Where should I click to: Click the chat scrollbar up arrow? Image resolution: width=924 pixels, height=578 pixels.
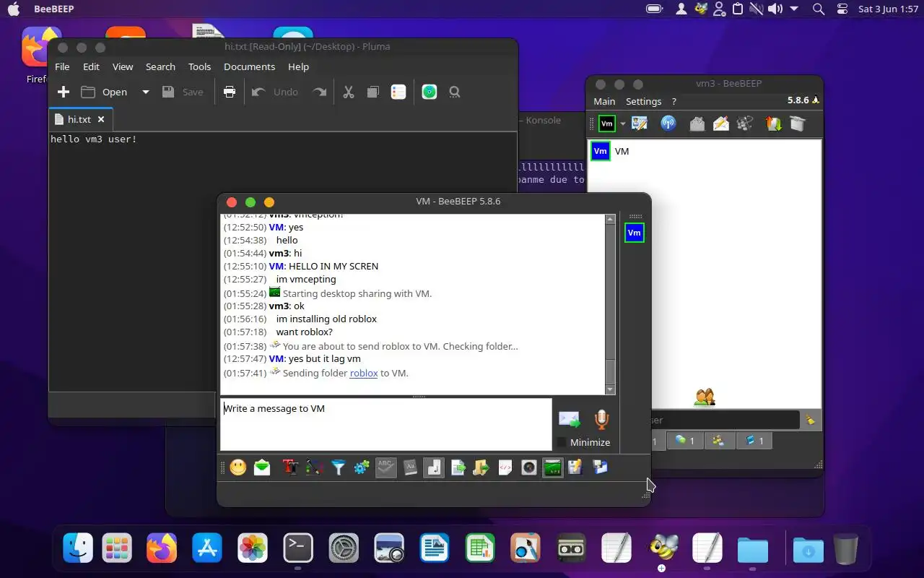(610, 219)
